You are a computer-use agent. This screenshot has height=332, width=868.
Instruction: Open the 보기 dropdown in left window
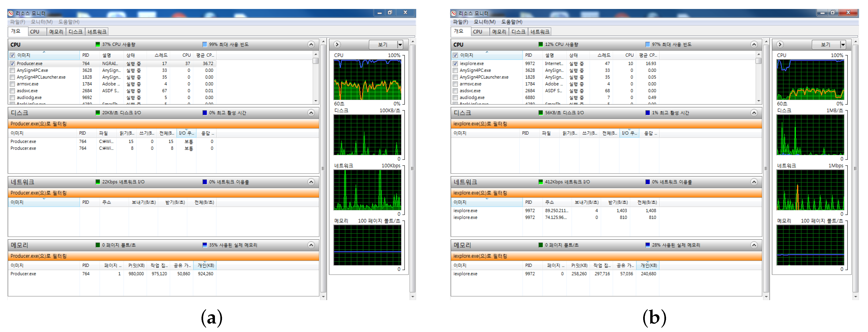pyautogui.click(x=400, y=44)
